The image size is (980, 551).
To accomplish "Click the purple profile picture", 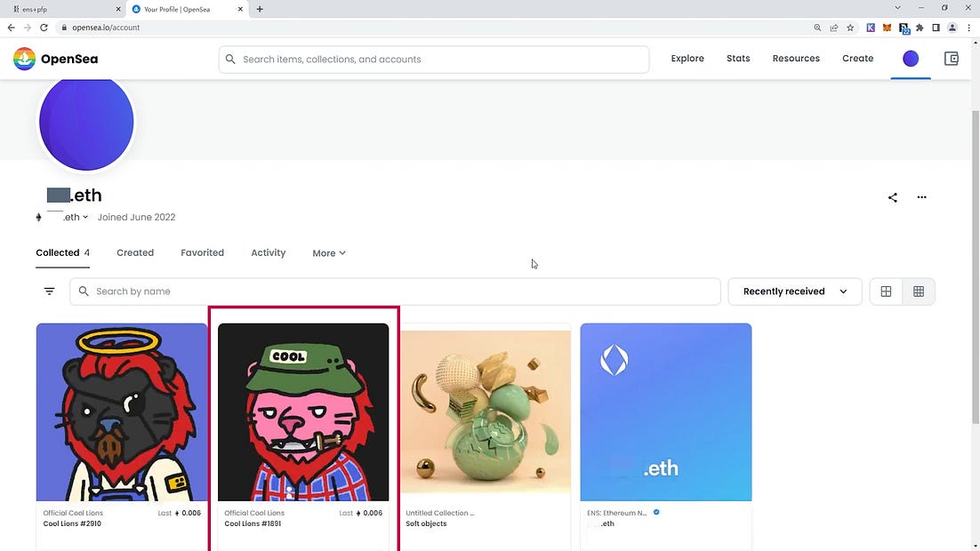I will [86, 123].
